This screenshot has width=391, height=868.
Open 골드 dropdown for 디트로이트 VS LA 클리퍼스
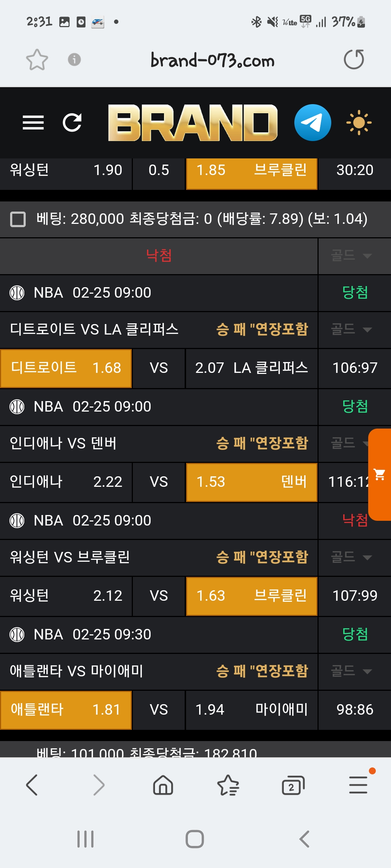coord(351,329)
